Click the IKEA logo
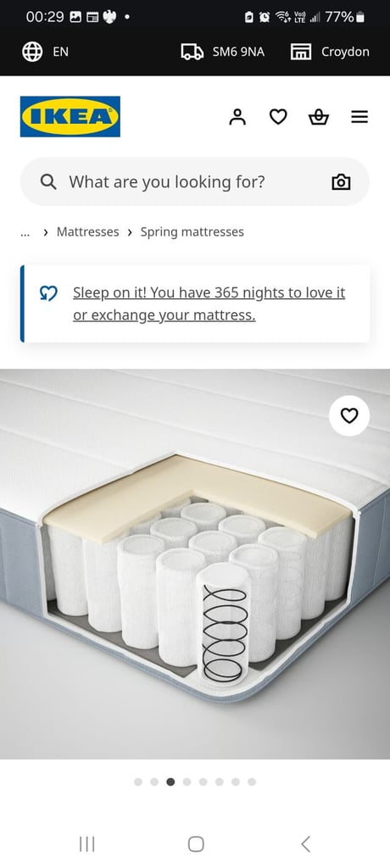This screenshot has height=868, width=390. [70, 117]
